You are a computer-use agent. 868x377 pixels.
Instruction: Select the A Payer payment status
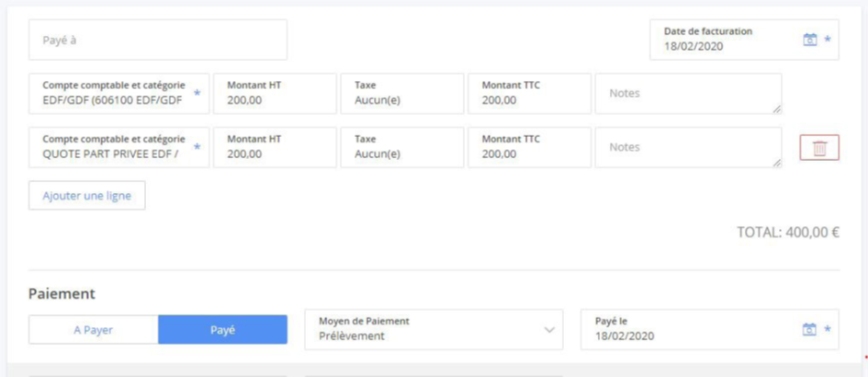point(94,330)
